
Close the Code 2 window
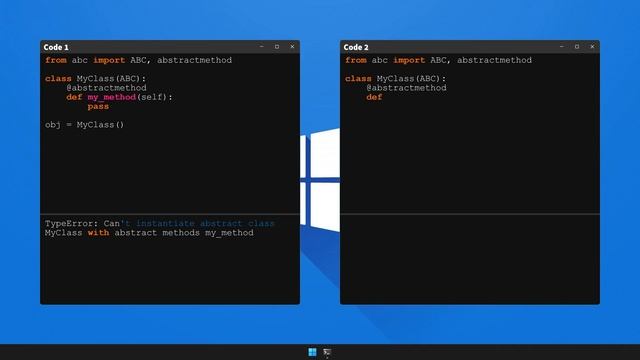pyautogui.click(x=592, y=47)
